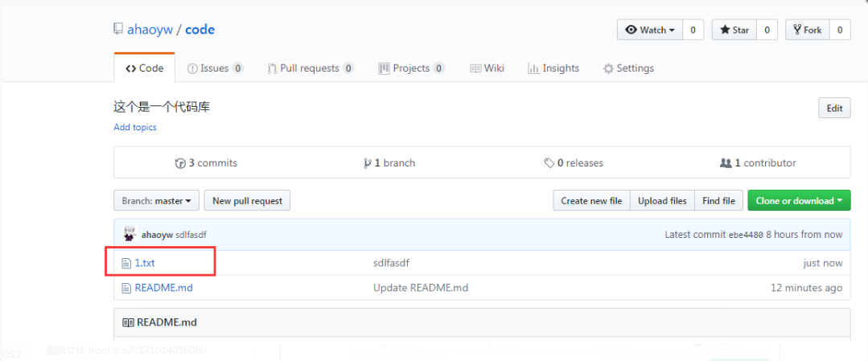Click the branch icon next to 1 branch
Image resolution: width=868 pixels, height=361 pixels.
coord(368,163)
